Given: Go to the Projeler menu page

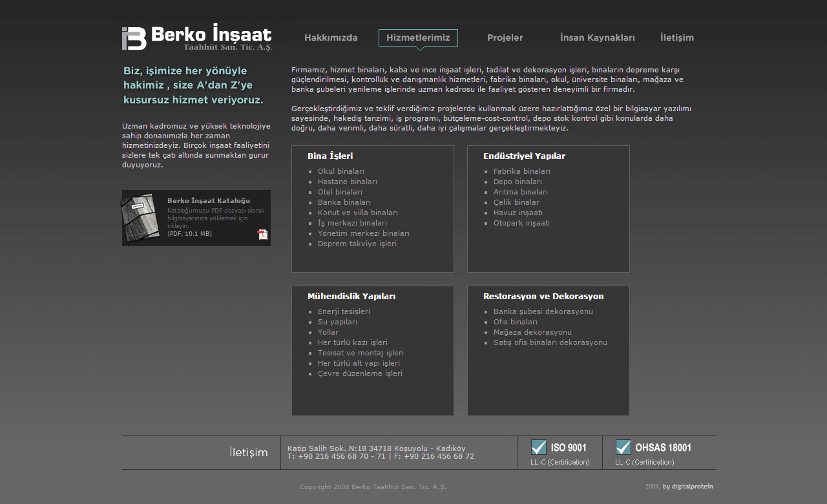Looking at the screenshot, I should [x=505, y=37].
